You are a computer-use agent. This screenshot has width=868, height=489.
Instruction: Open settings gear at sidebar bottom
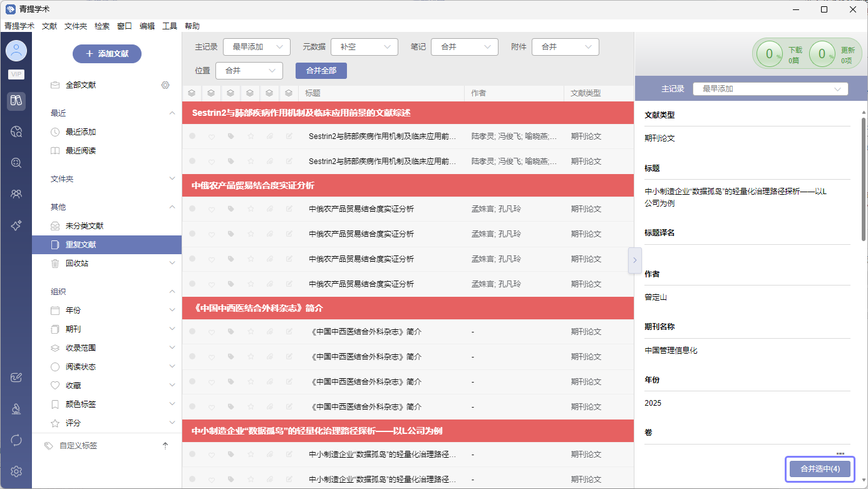tap(16, 471)
